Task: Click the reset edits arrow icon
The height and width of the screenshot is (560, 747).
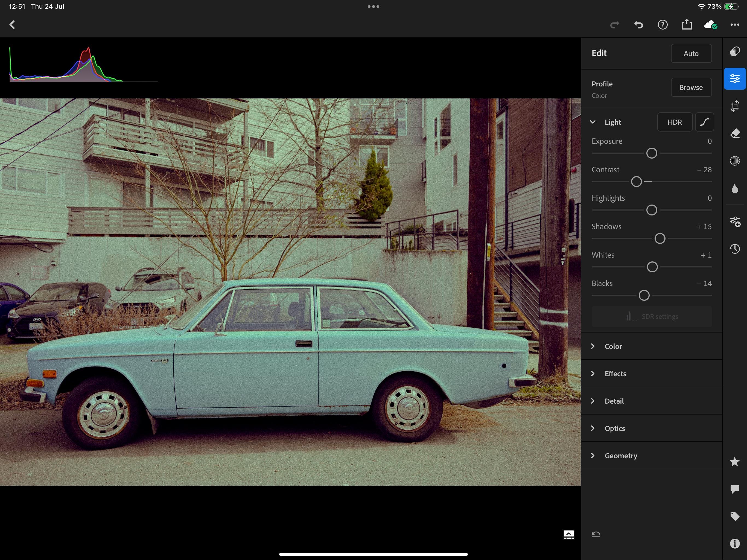Action: (x=596, y=534)
